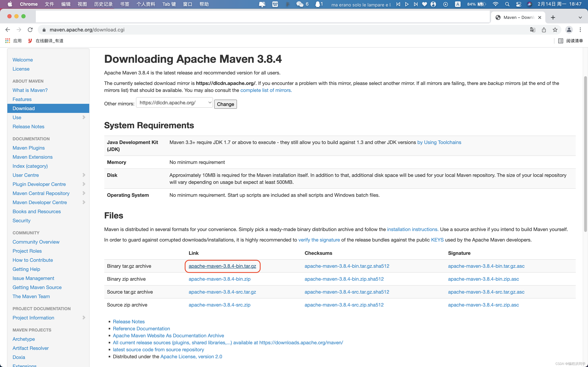Bookmark page with the star icon
588x367 pixels.
555,30
